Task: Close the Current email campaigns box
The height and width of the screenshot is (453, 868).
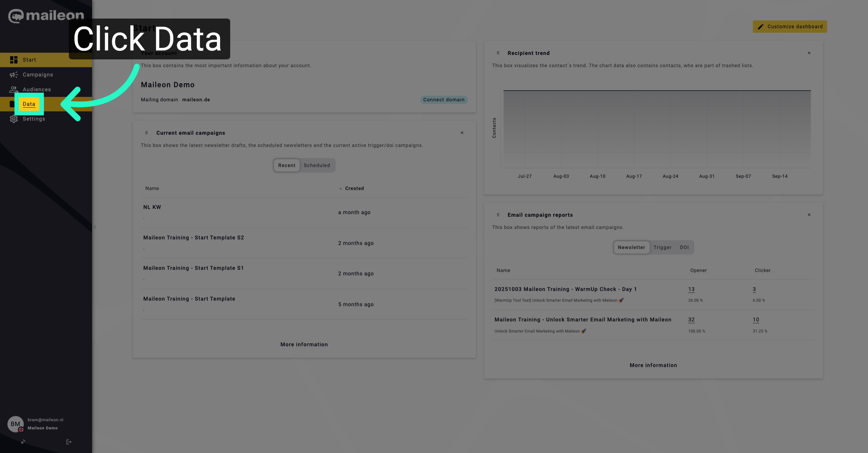Action: click(x=462, y=133)
